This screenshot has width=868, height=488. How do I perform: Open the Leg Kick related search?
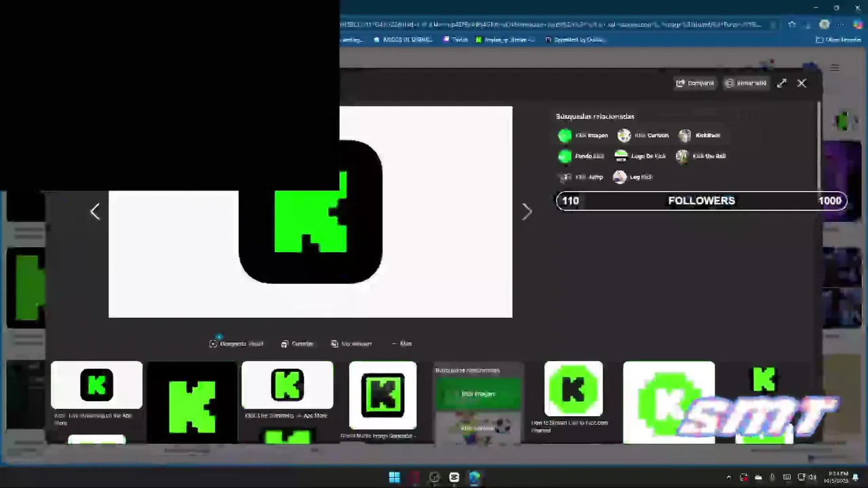633,177
